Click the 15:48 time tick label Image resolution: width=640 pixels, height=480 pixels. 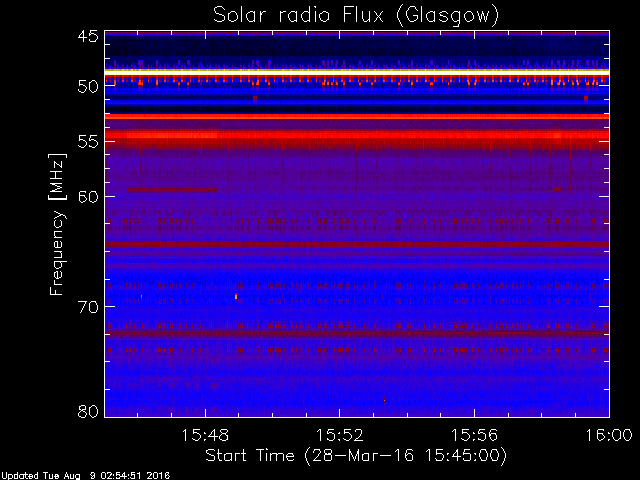pos(205,435)
